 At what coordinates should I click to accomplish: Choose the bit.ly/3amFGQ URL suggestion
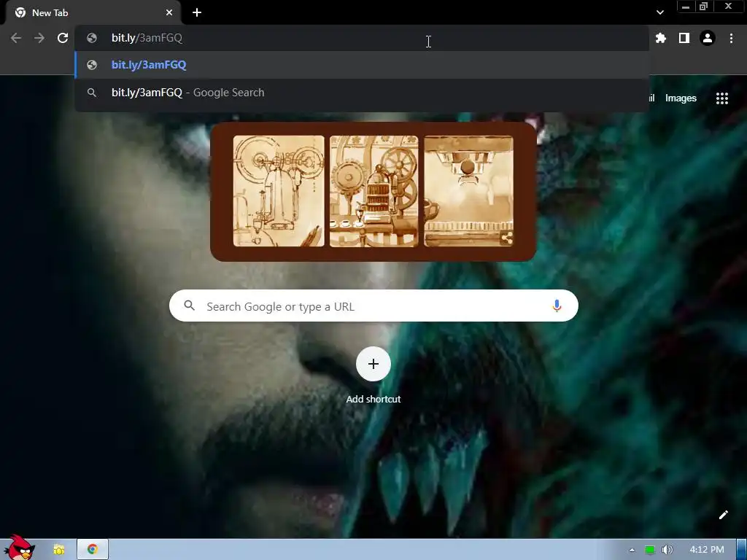point(362,65)
